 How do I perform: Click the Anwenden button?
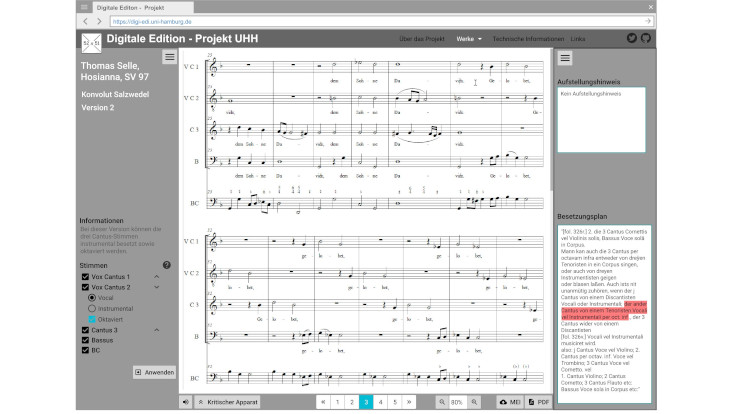[154, 372]
